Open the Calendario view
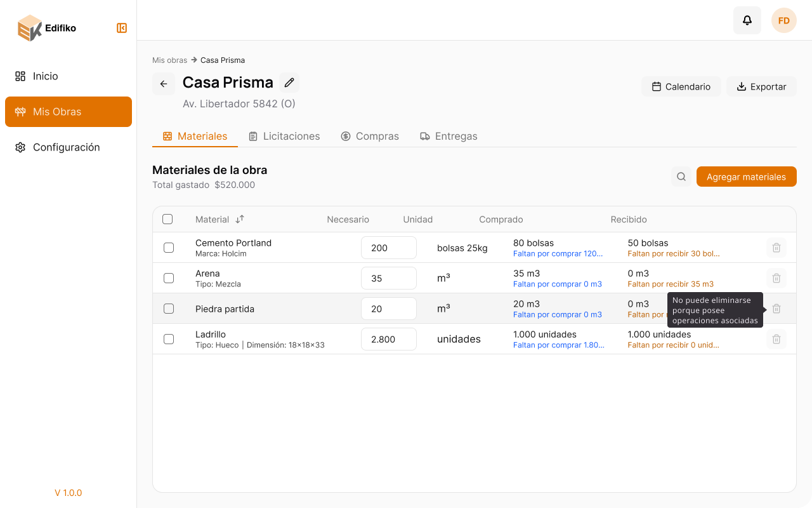The height and width of the screenshot is (508, 812). coord(681,86)
